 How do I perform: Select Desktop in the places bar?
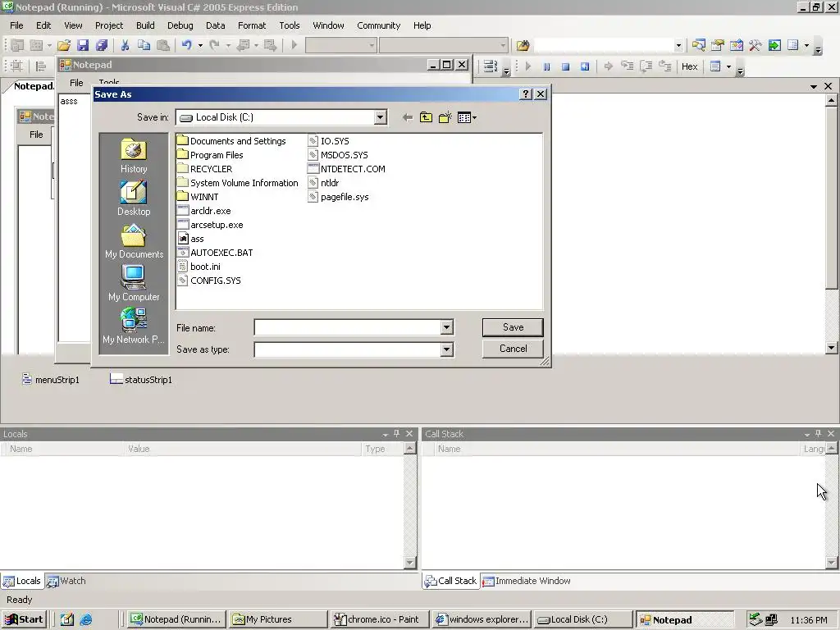134,199
